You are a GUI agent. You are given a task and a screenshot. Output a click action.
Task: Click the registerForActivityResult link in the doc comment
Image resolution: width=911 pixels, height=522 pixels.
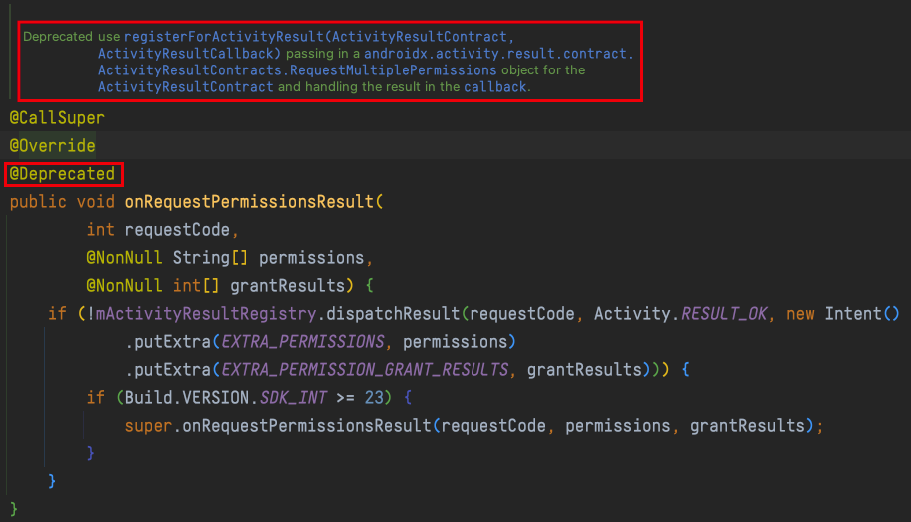point(224,37)
